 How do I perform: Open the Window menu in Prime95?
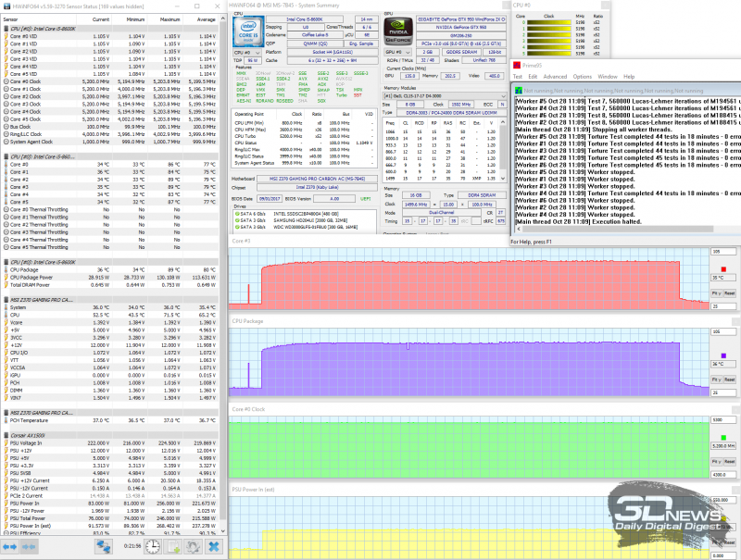point(608,77)
